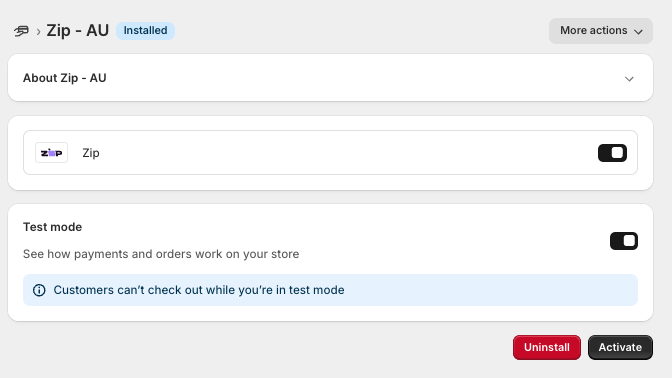This screenshot has width=672, height=378.
Task: Click the info icon in test mode banner
Action: click(x=39, y=290)
